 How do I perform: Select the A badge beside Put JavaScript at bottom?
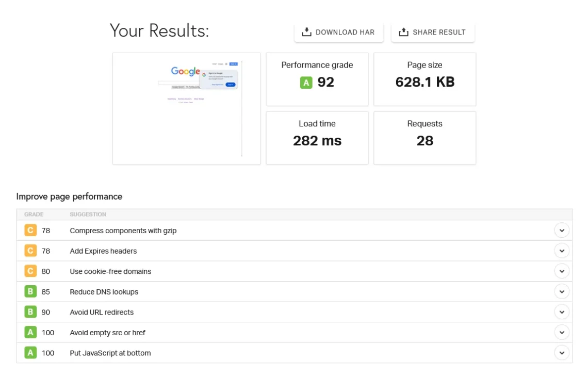[30, 353]
